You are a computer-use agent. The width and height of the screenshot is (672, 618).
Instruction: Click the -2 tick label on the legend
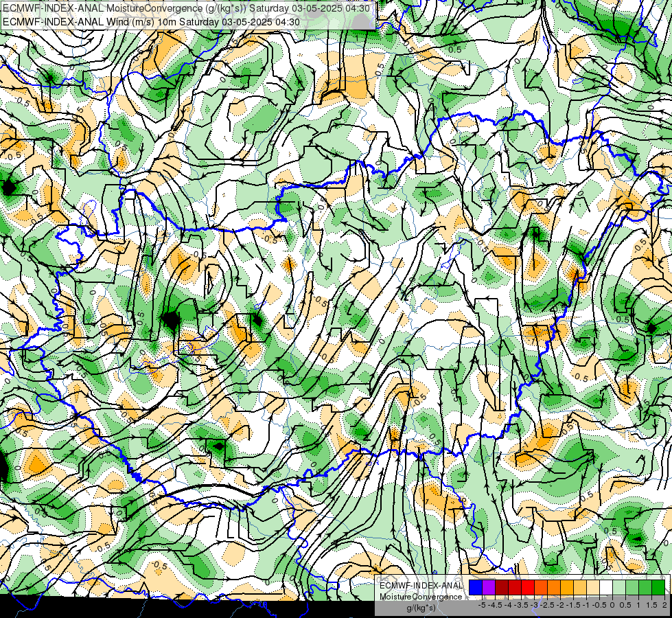point(561,605)
